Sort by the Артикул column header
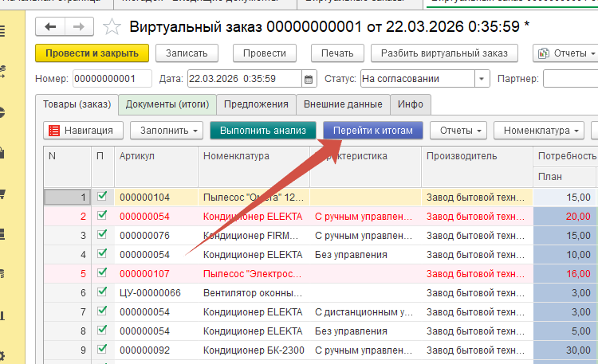 pyautogui.click(x=156, y=166)
